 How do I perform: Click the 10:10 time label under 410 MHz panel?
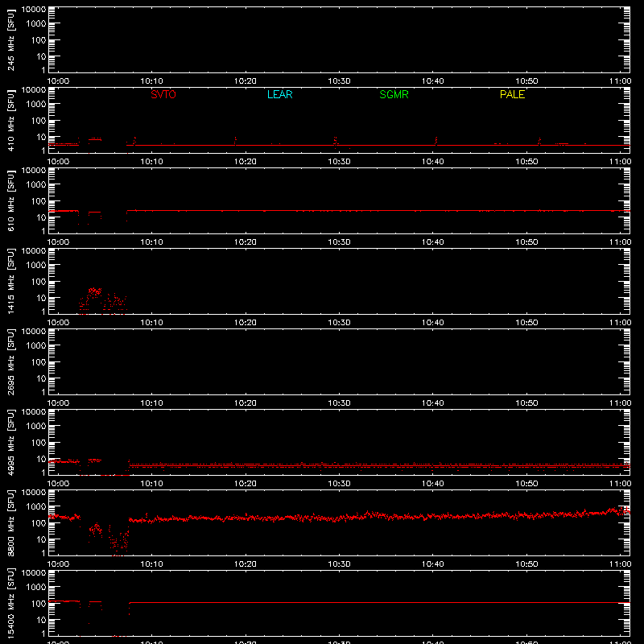pyautogui.click(x=151, y=162)
